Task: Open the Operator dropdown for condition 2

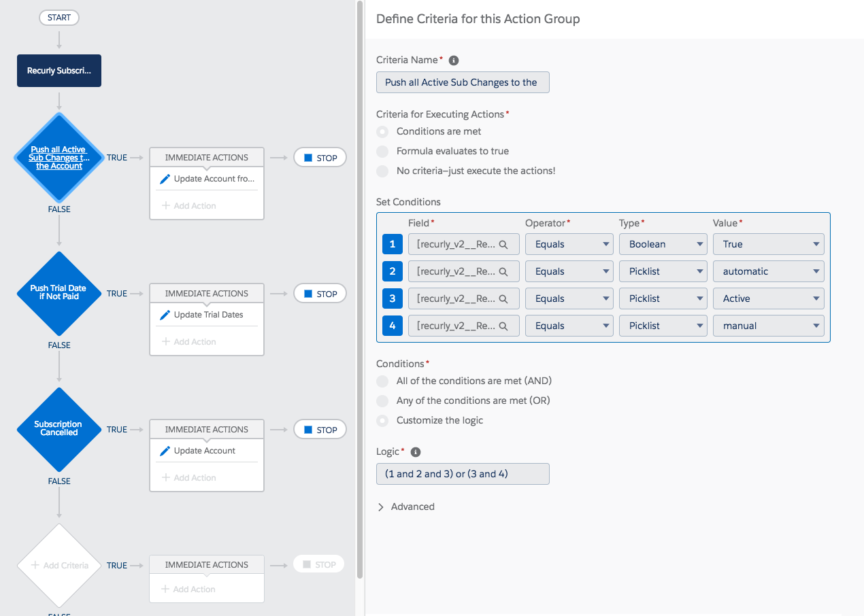Action: click(x=569, y=271)
